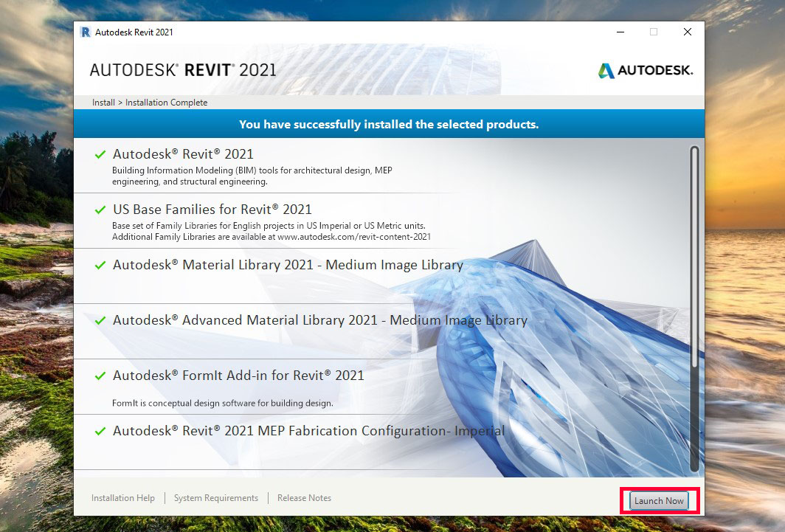
Task: Select the Install breadcrumb link
Action: (103, 102)
